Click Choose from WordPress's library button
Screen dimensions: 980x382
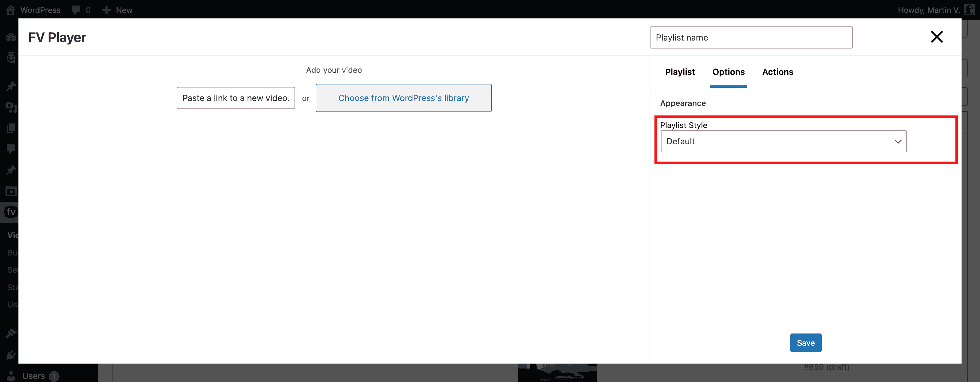[404, 98]
